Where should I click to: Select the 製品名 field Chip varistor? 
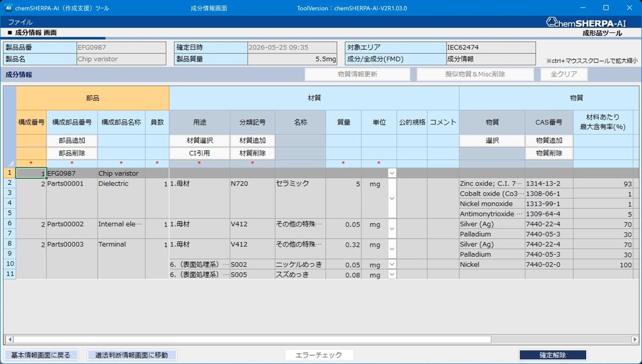coord(121,59)
